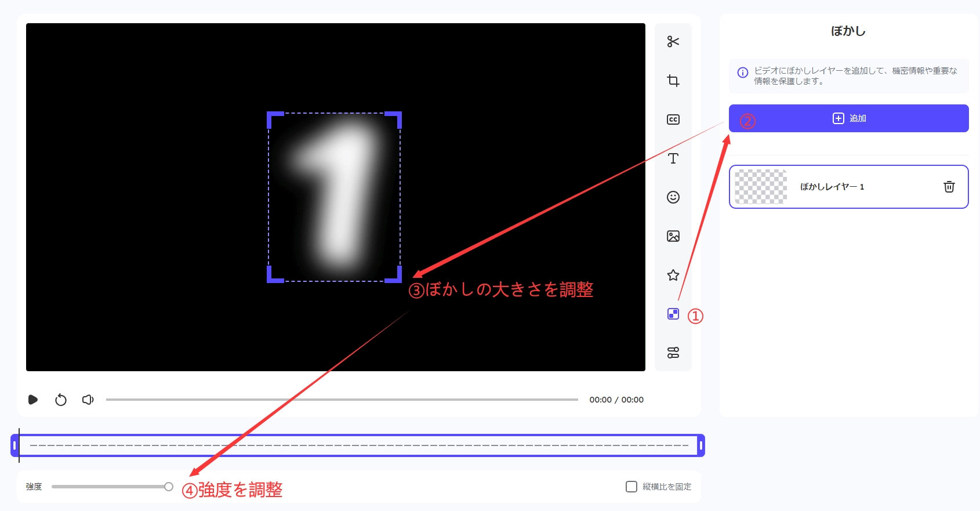The height and width of the screenshot is (511, 980).
Task: Click the playback progress bar
Action: (342, 400)
